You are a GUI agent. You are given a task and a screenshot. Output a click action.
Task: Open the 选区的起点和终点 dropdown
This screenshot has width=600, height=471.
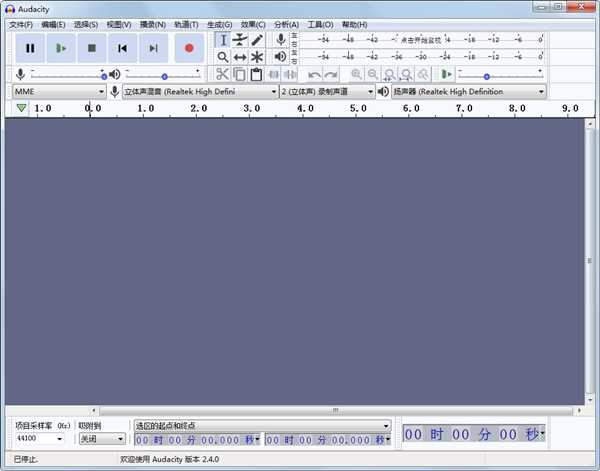(x=262, y=425)
